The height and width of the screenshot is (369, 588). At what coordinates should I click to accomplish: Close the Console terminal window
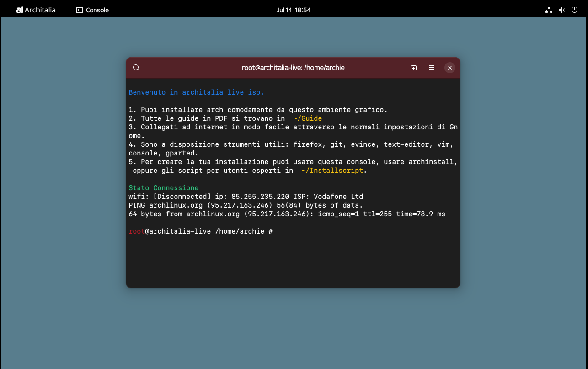pos(450,68)
